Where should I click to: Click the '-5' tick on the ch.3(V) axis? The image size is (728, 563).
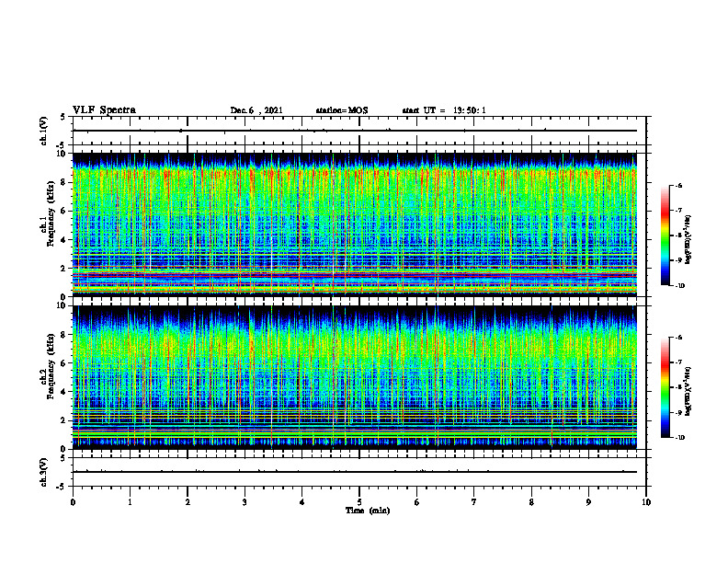click(62, 487)
